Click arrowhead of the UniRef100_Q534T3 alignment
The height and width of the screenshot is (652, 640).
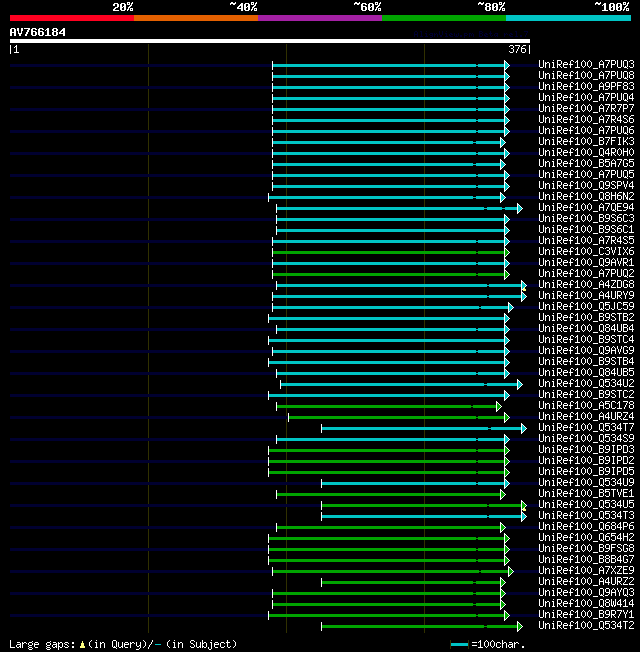coord(524,516)
